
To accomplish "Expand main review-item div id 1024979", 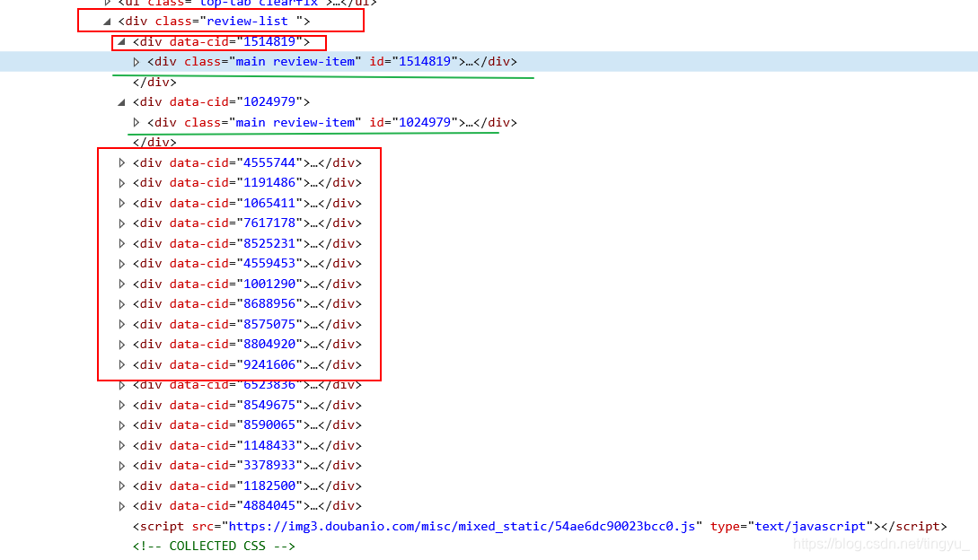I will (136, 122).
